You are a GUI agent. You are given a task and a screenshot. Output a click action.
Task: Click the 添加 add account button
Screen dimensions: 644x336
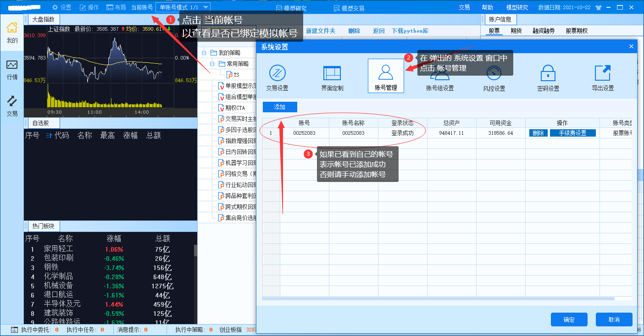280,107
